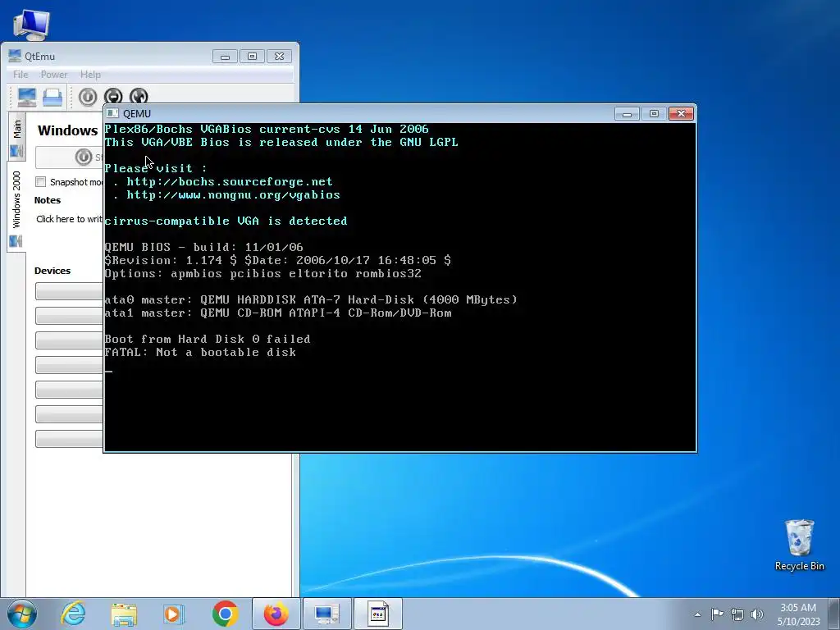Open the Recycle Bin desktop icon
The image size is (840, 630).
(799, 545)
